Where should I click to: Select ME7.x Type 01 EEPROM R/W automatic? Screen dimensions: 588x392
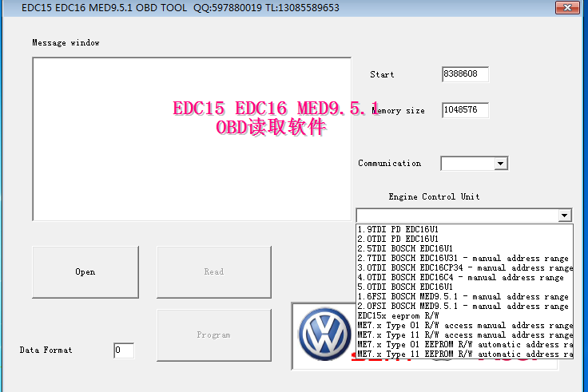pyautogui.click(x=464, y=345)
